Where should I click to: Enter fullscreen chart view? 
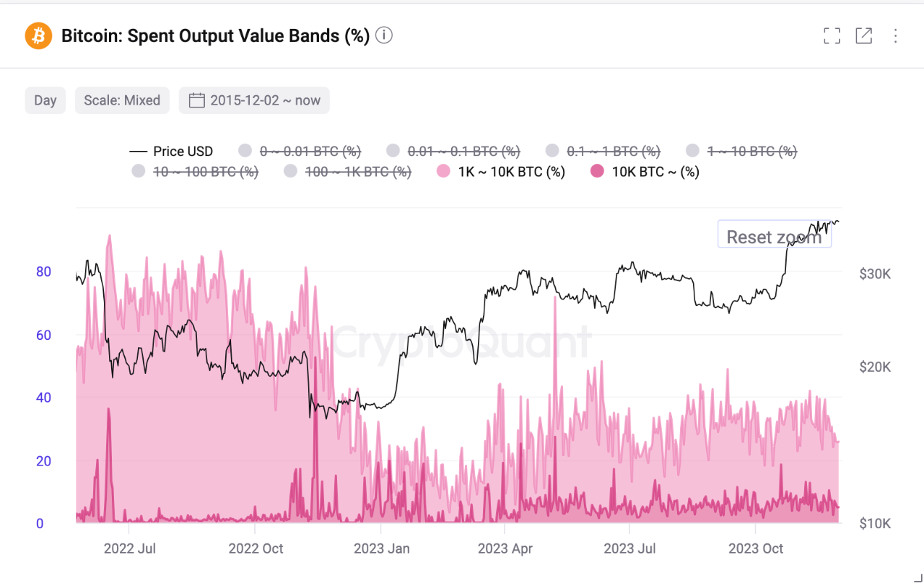coord(832,35)
